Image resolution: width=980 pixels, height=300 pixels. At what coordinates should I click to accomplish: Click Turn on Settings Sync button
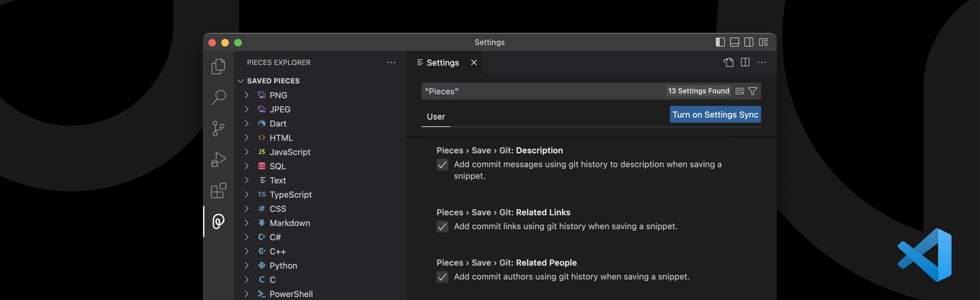tap(715, 115)
